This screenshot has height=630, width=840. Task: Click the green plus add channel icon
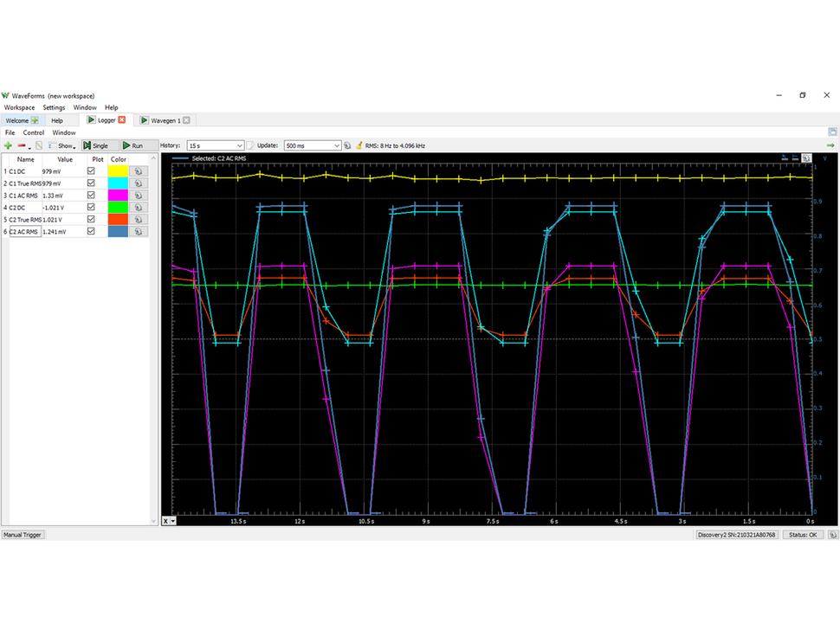point(9,145)
